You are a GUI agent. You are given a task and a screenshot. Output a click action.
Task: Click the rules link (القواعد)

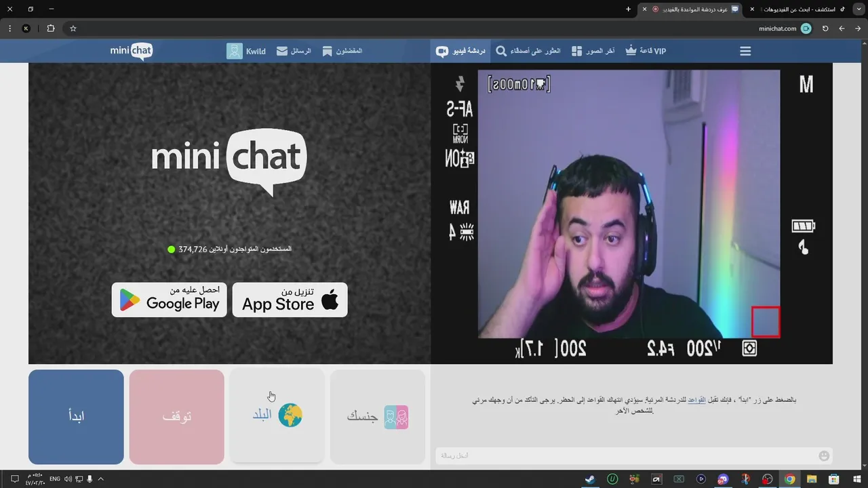click(696, 401)
